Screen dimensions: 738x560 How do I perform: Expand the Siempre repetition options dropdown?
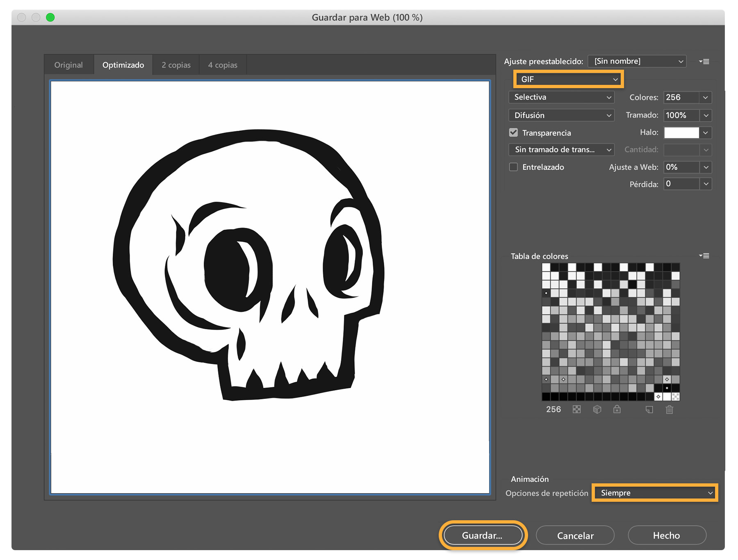coord(655,493)
